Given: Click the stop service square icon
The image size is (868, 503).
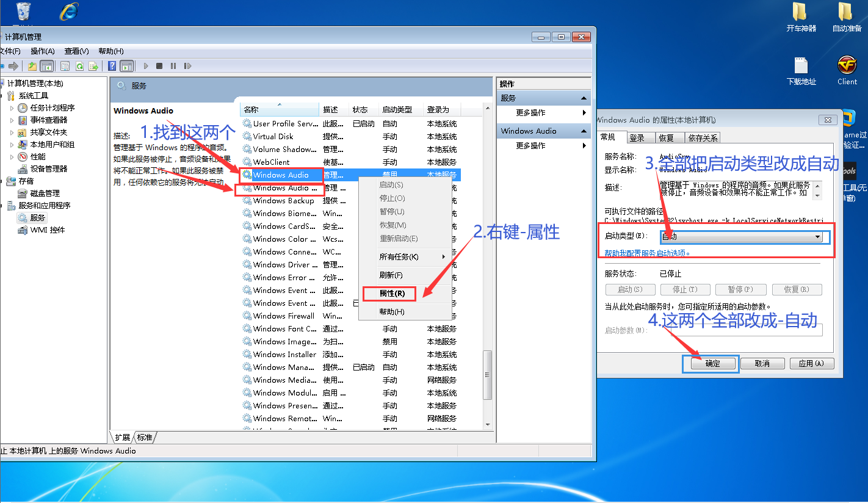Looking at the screenshot, I should tap(159, 66).
